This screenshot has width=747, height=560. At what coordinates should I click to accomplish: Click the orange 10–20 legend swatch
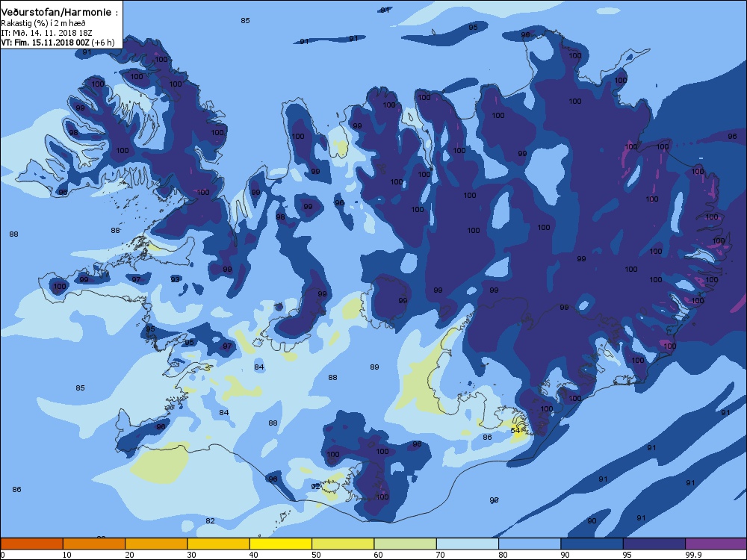(94, 544)
